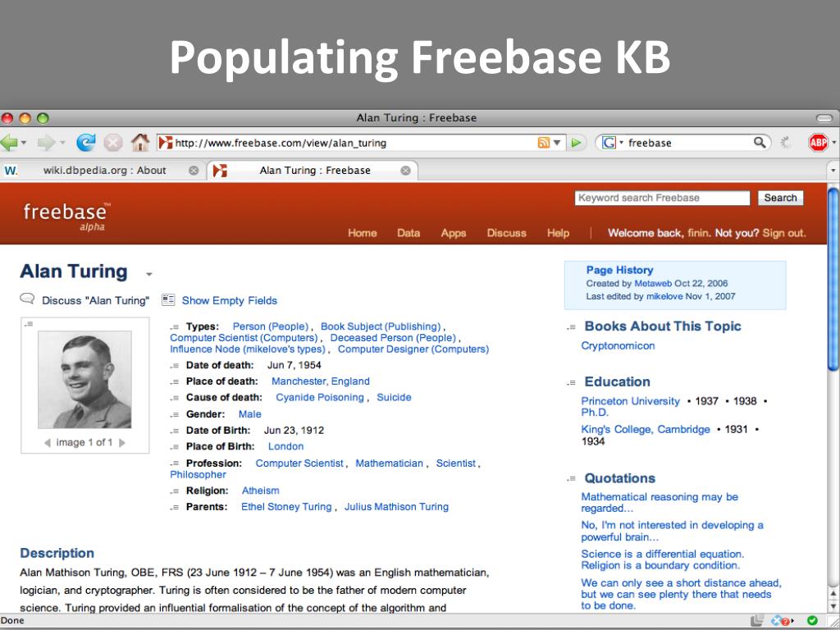Click the Google search engine icon
Image resolution: width=840 pixels, height=630 pixels.
(x=609, y=143)
